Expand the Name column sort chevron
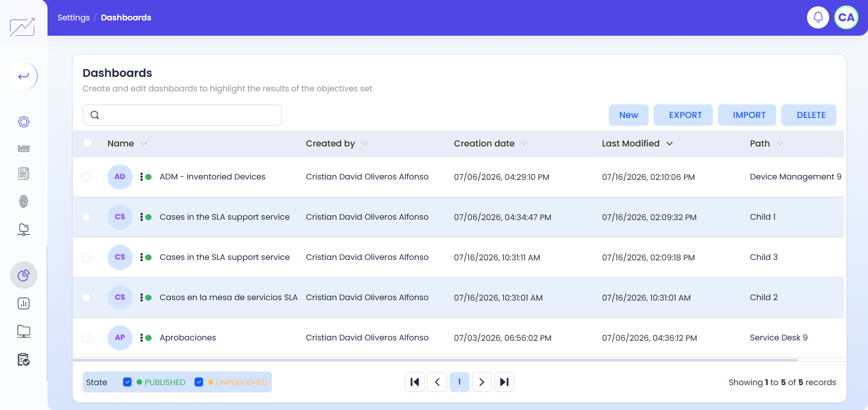Screen dimensions: 868x410 [144, 143]
